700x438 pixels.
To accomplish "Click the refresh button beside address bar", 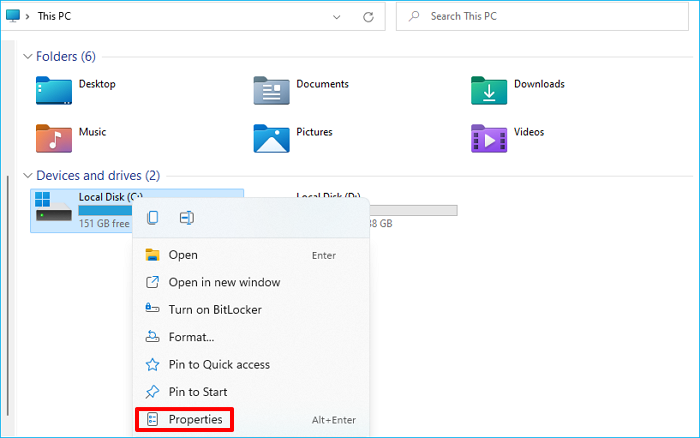I will coord(369,17).
